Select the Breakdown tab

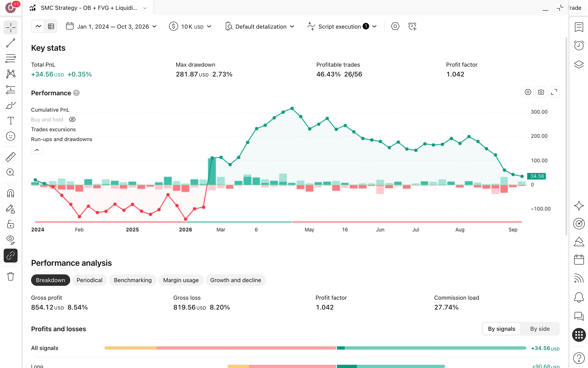tap(51, 280)
